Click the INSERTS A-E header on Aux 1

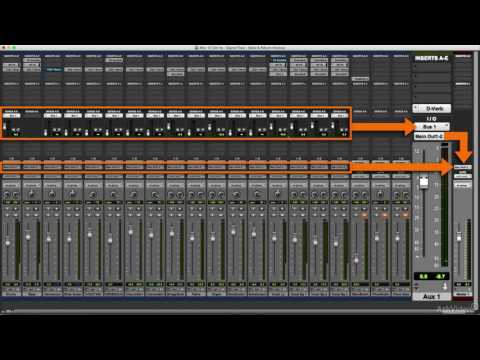coord(431,58)
